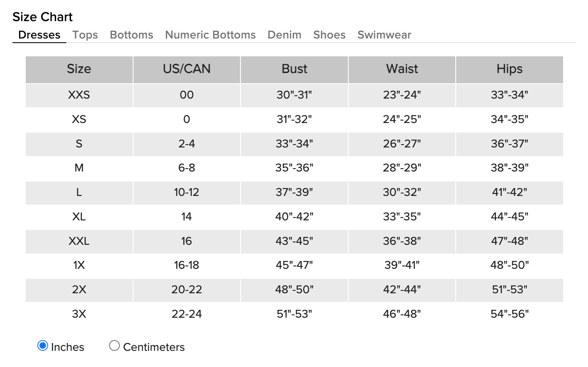Open the Bottoms size tab

point(131,35)
